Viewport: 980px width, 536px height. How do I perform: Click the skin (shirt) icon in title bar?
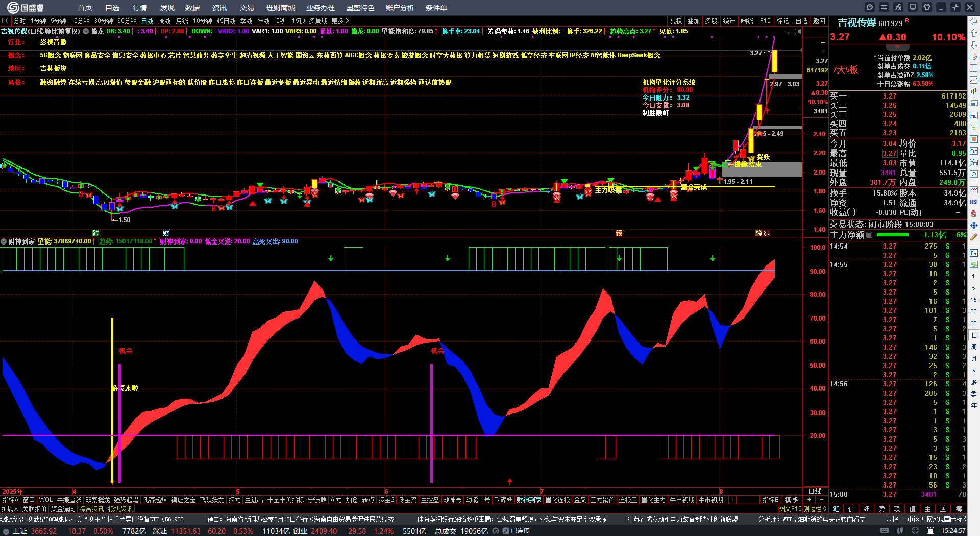point(927,7)
